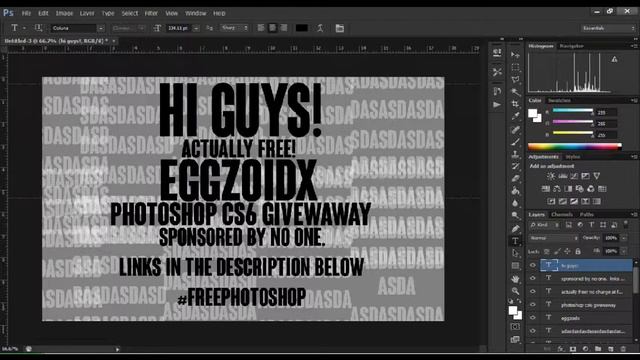The width and height of the screenshot is (640, 360).
Task: Click the Levels adjustment icon
Action: pyautogui.click(x=563, y=176)
